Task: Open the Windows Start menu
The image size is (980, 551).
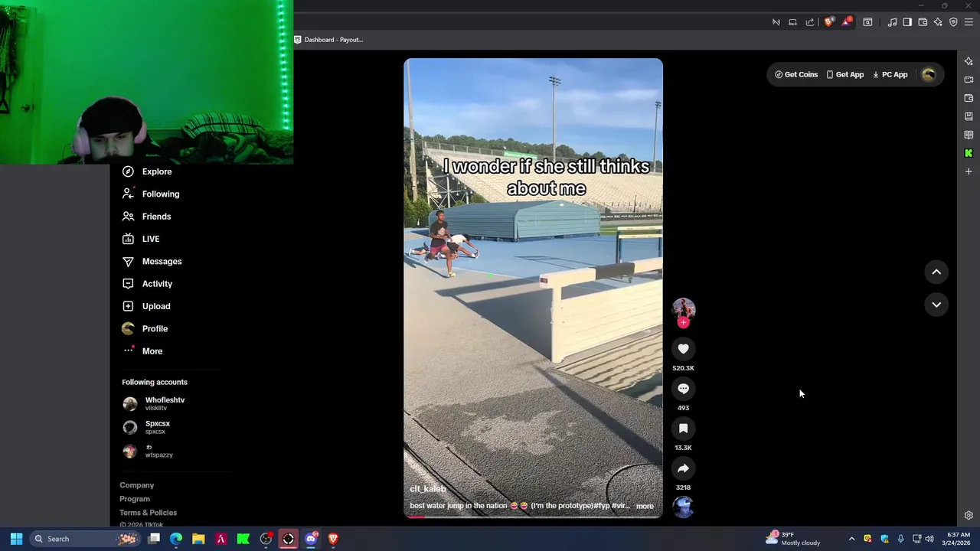Action: pos(16,539)
